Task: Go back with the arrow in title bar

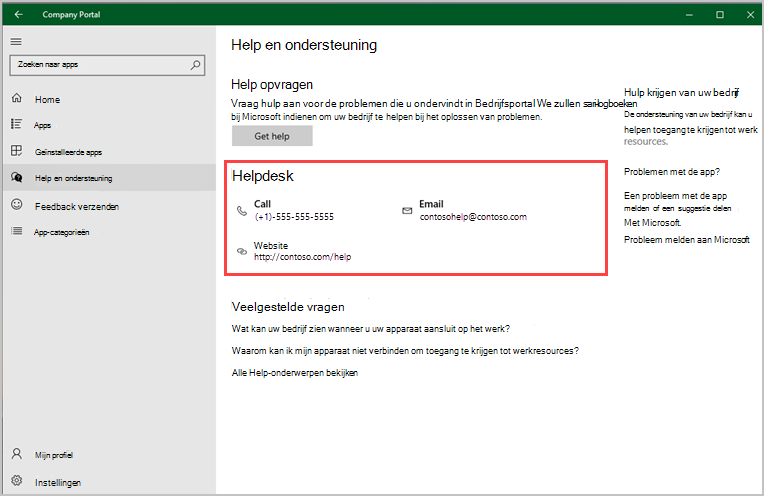Action: pyautogui.click(x=19, y=15)
